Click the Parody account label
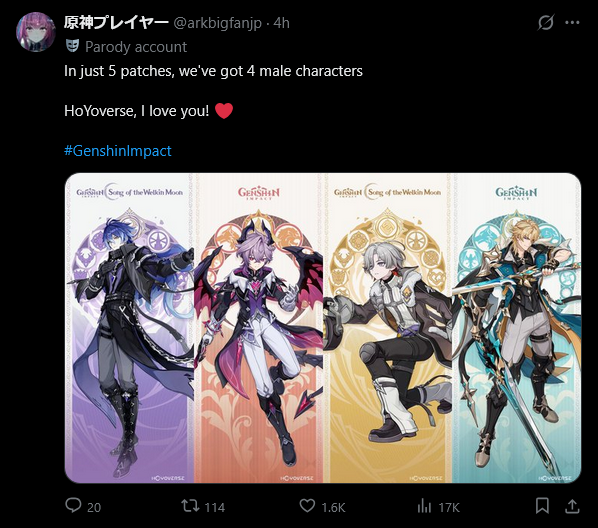Viewport: 598px width, 528px height. pyautogui.click(x=136, y=47)
